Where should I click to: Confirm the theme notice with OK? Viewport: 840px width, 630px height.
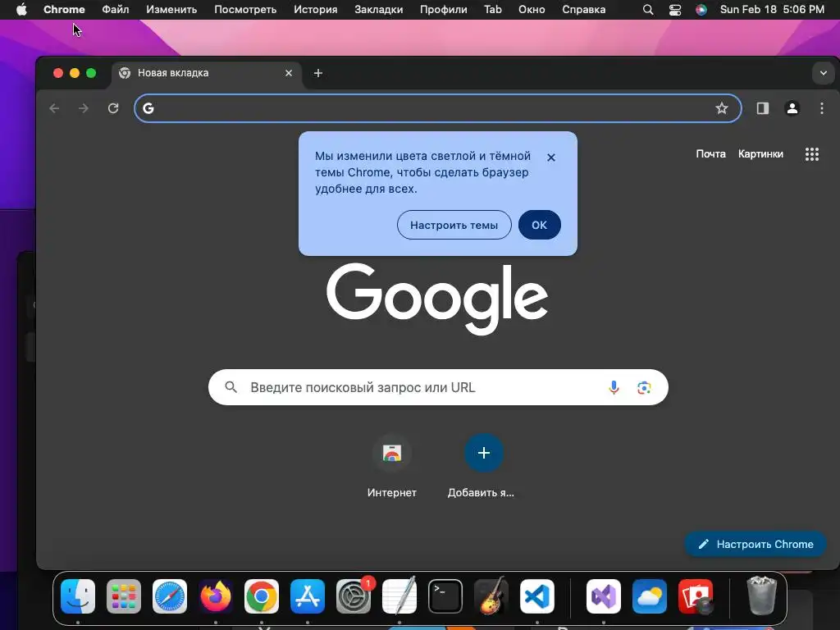(x=540, y=225)
